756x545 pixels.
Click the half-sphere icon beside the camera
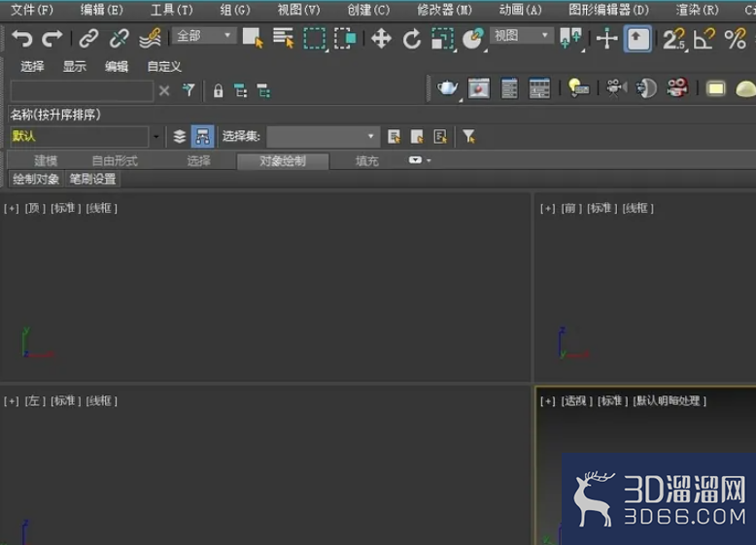(646, 88)
